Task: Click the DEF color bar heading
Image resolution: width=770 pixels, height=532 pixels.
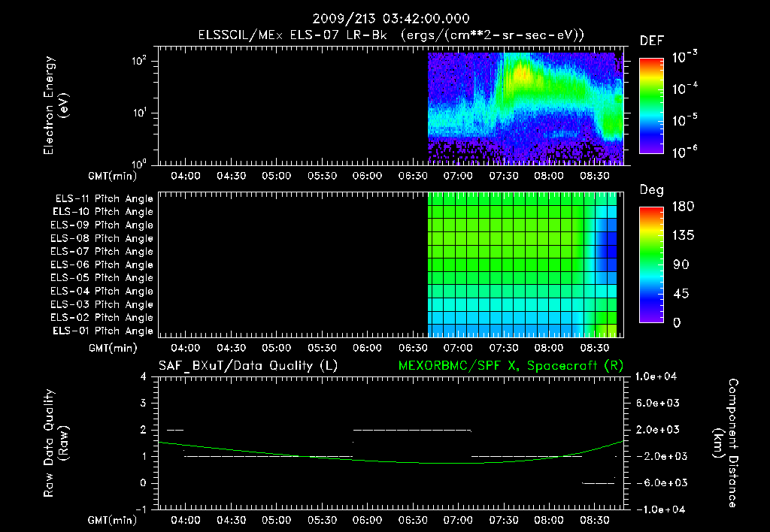Action: click(x=652, y=41)
